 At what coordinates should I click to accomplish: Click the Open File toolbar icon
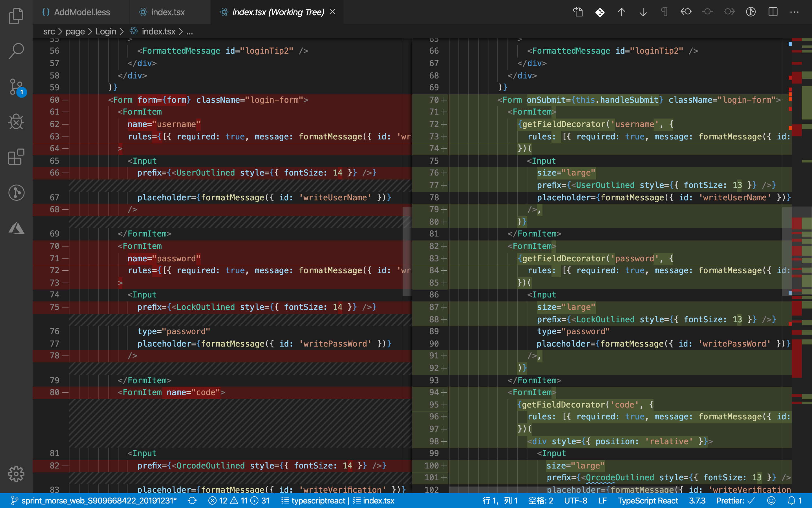point(578,12)
